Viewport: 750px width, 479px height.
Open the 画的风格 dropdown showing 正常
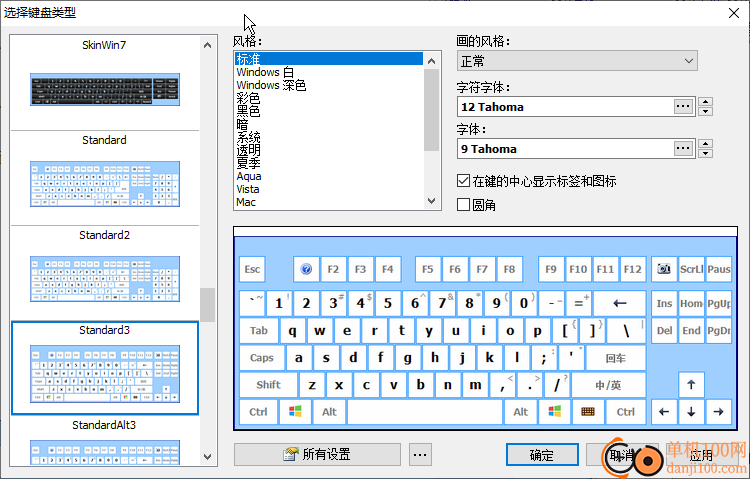tap(577, 61)
